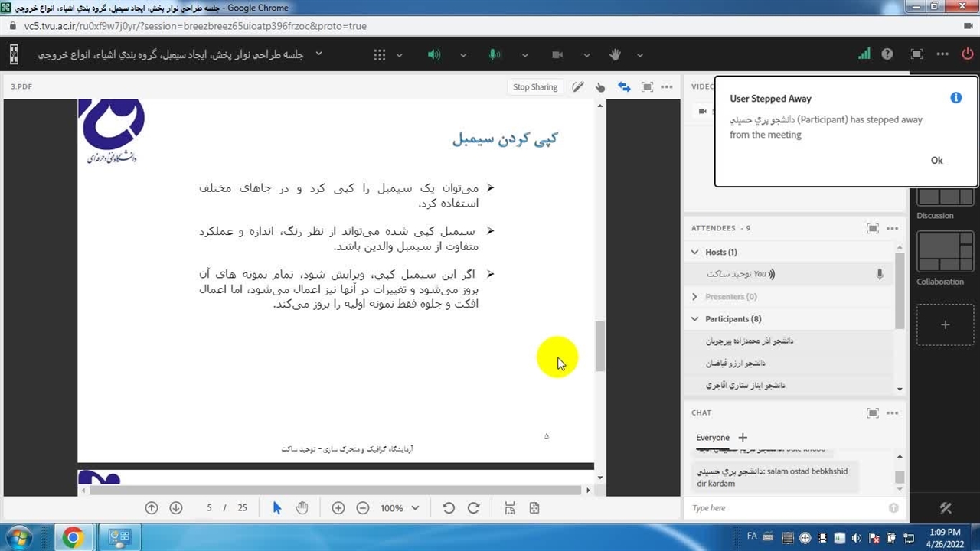Go to the next PDF page
Viewport: 980px width, 551px height.
176,508
